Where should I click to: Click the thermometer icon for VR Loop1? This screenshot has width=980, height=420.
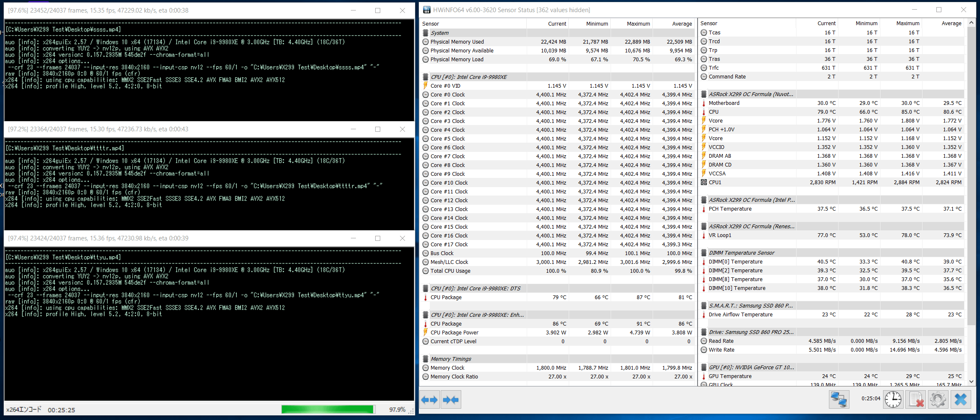pos(704,235)
